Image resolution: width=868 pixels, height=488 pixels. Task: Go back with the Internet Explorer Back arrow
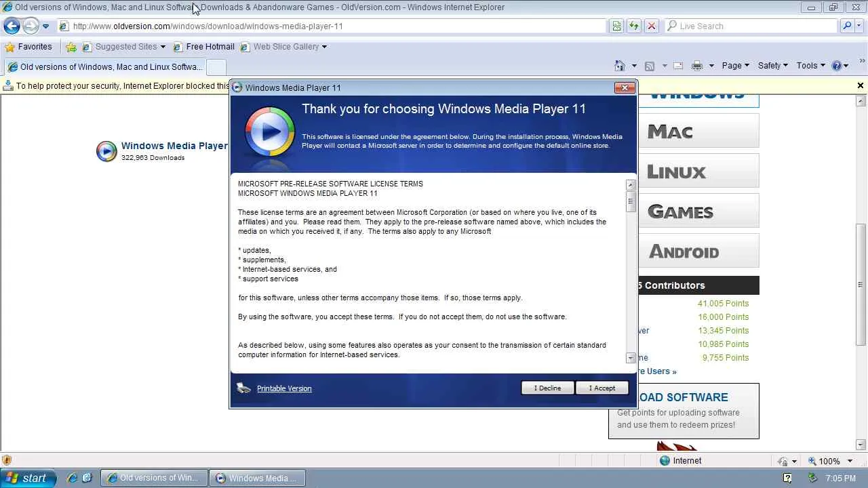click(12, 26)
